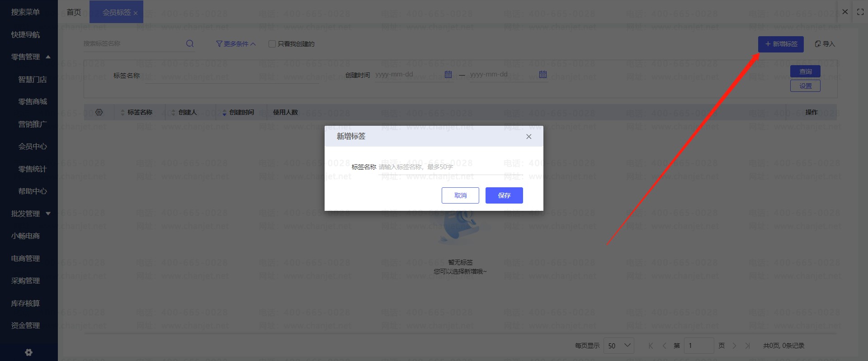Click the 新增标签 button
Screen dimensions: 868x361
click(781, 44)
